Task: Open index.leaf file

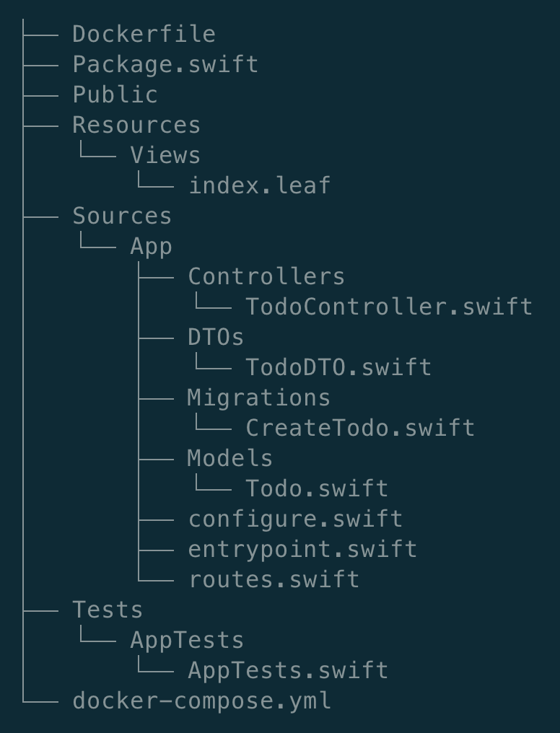Action: point(259,185)
